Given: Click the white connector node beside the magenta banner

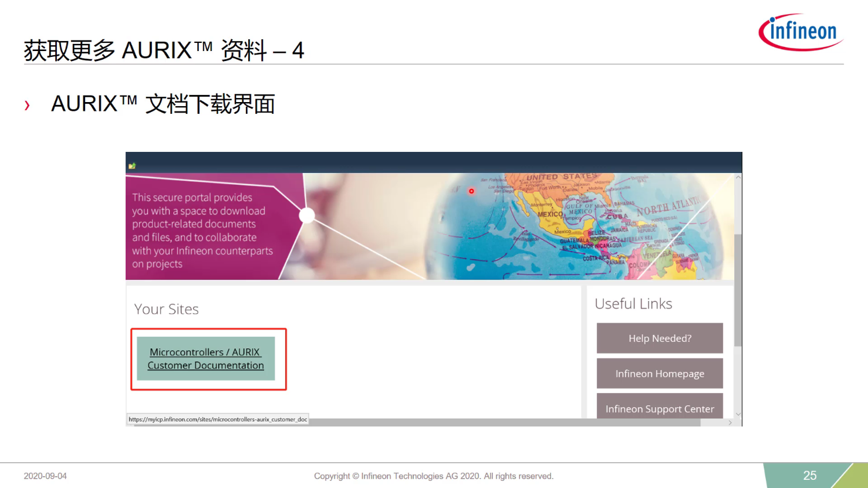Looking at the screenshot, I should click(307, 216).
